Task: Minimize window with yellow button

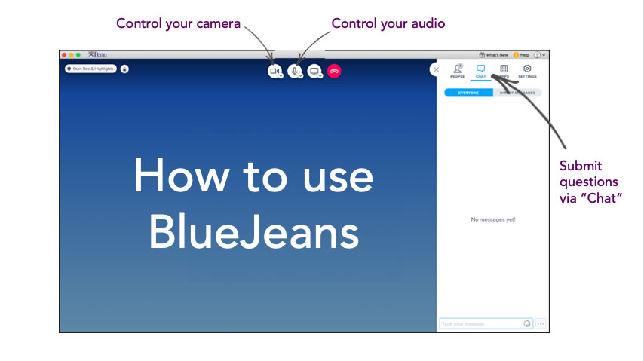Action: (71, 54)
